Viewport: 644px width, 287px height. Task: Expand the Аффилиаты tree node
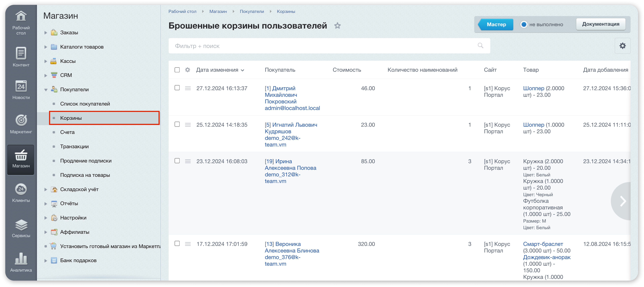pos(46,232)
